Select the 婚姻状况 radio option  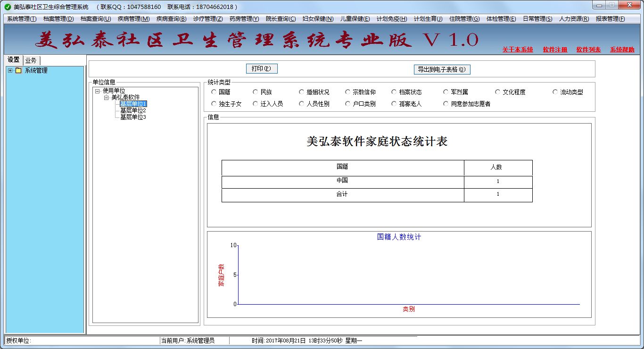click(302, 92)
